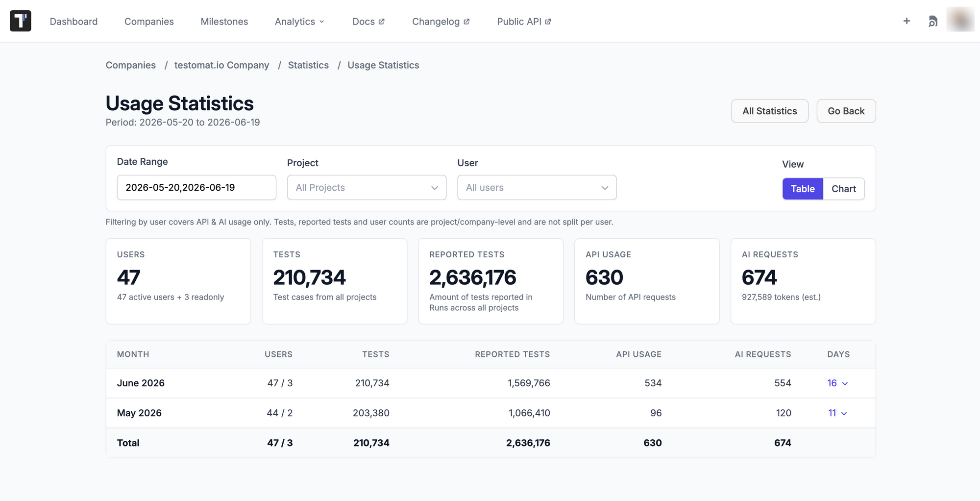Click Companies breadcrumb link
This screenshot has width=980, height=501.
pyautogui.click(x=131, y=65)
